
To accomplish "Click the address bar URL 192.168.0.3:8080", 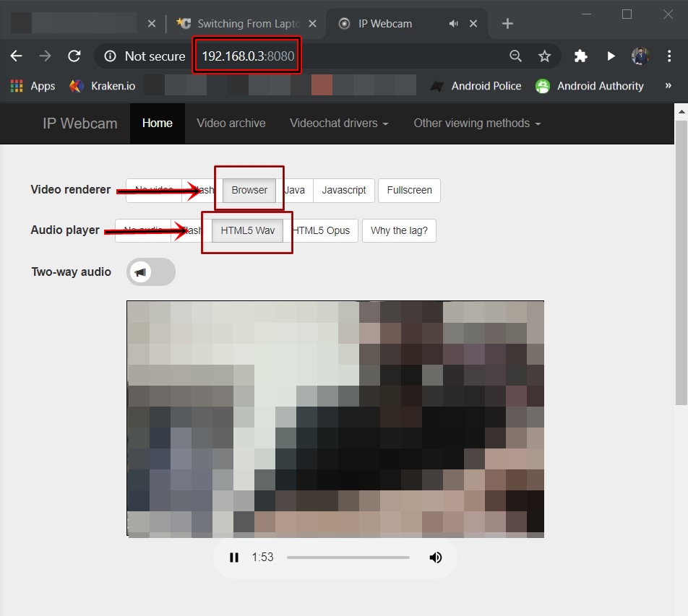I will click(248, 56).
